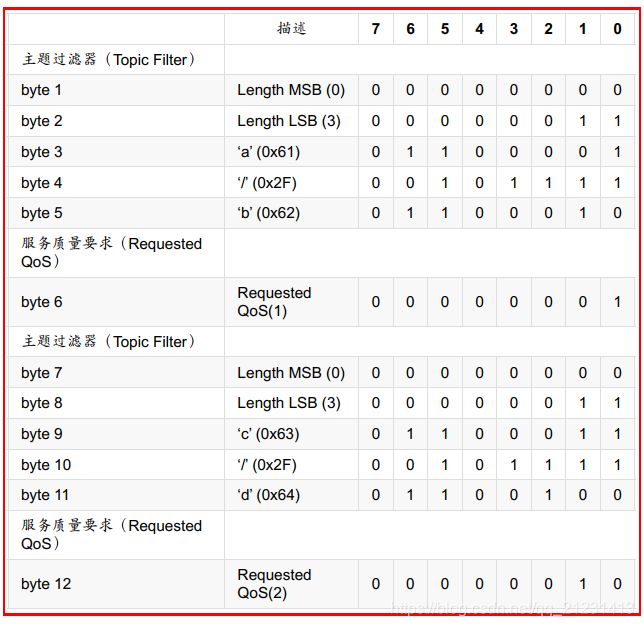Click the byte 6 row label
The width and height of the screenshot is (644, 627).
tap(41, 302)
